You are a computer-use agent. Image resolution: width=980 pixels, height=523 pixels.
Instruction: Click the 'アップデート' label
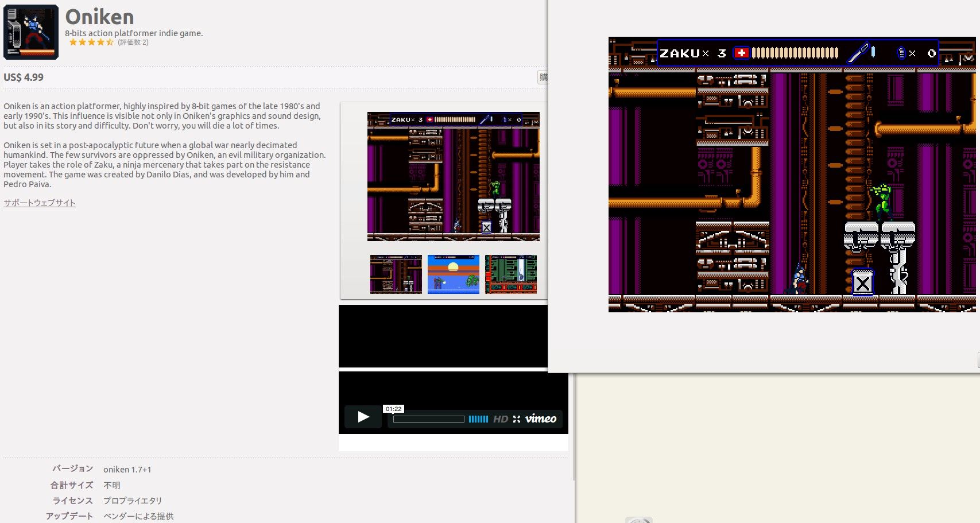tap(69, 516)
